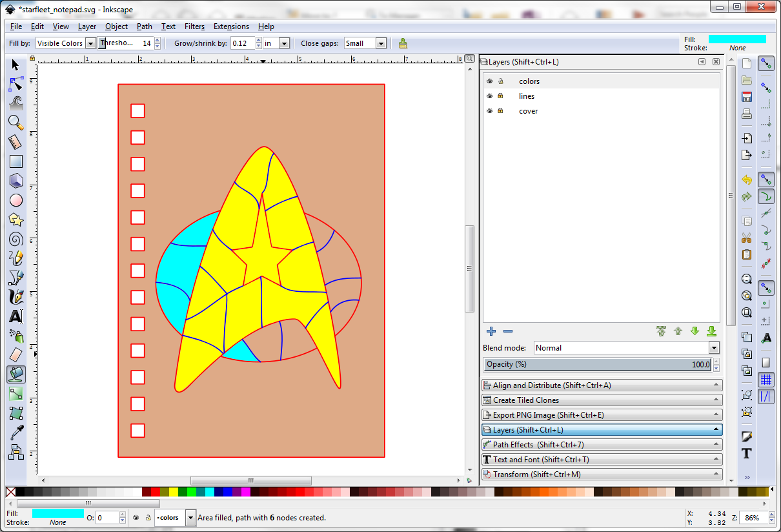Select the Ellipse circle tool

[15, 200]
